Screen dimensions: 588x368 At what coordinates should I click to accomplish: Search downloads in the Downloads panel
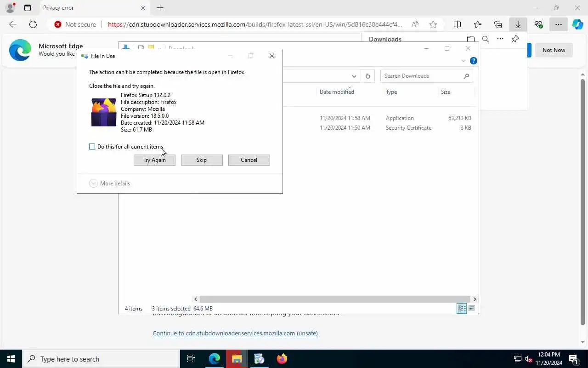pos(485,39)
